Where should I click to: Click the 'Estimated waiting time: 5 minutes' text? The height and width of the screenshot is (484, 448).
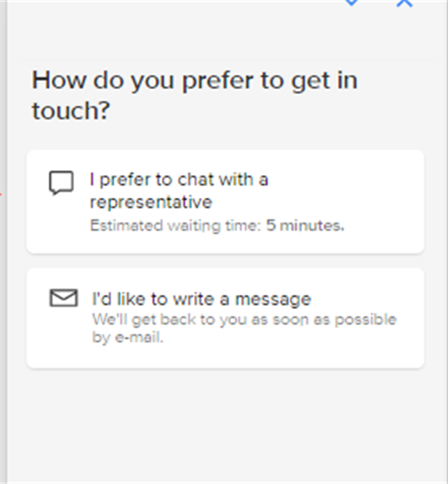(x=217, y=226)
